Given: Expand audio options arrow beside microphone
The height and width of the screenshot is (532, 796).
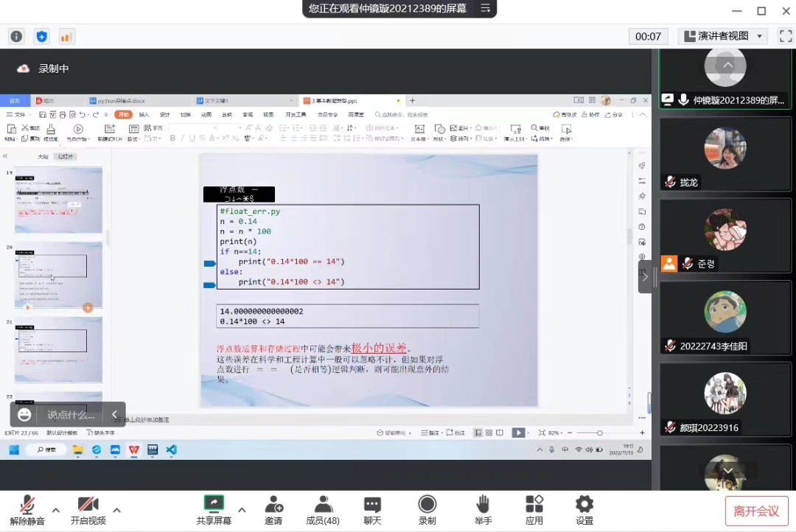Looking at the screenshot, I should point(56,510).
